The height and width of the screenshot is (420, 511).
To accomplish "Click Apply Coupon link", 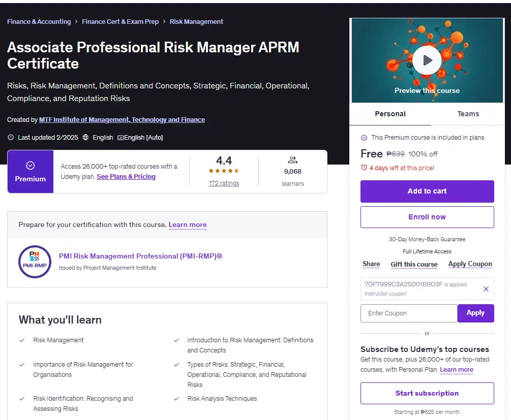I will [x=470, y=264].
